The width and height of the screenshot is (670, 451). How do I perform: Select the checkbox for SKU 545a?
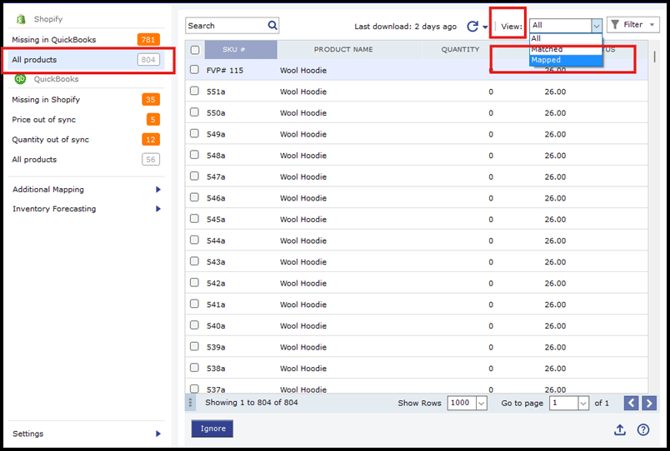[195, 219]
